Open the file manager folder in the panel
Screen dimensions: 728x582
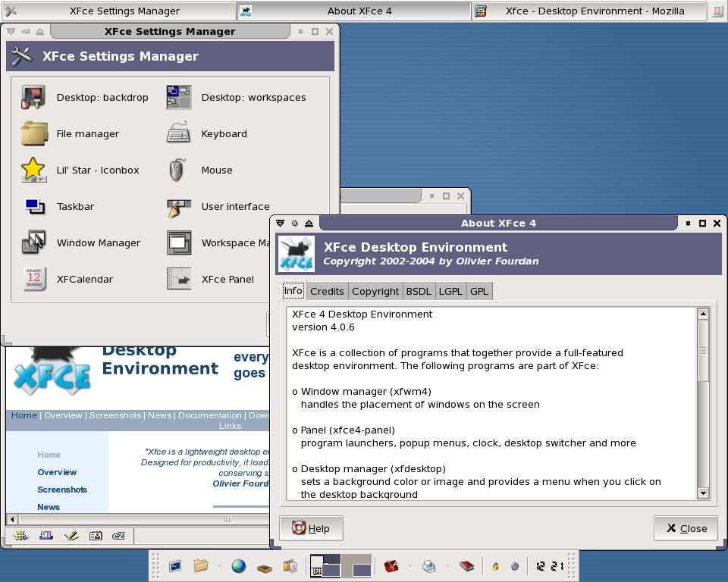[x=201, y=565]
